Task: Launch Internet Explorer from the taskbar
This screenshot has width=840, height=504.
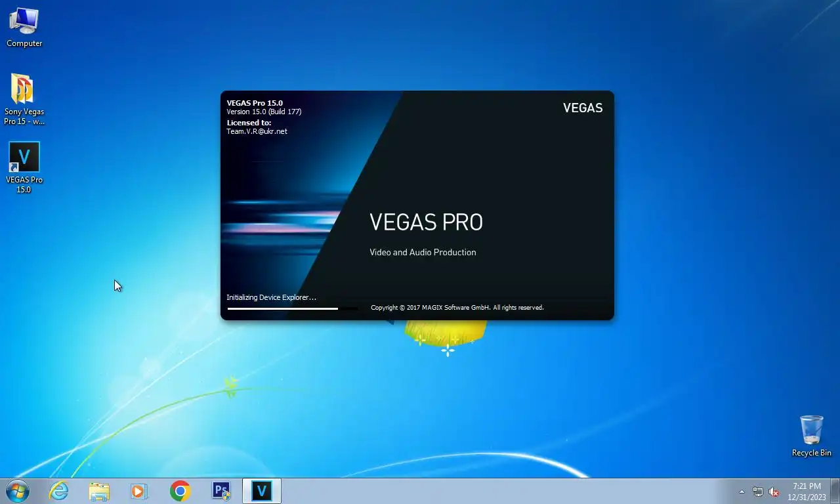Action: tap(58, 491)
